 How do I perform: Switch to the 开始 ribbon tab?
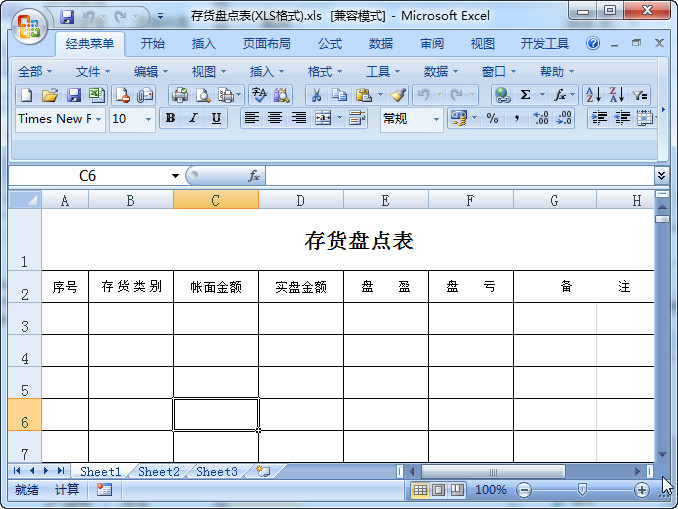(153, 44)
